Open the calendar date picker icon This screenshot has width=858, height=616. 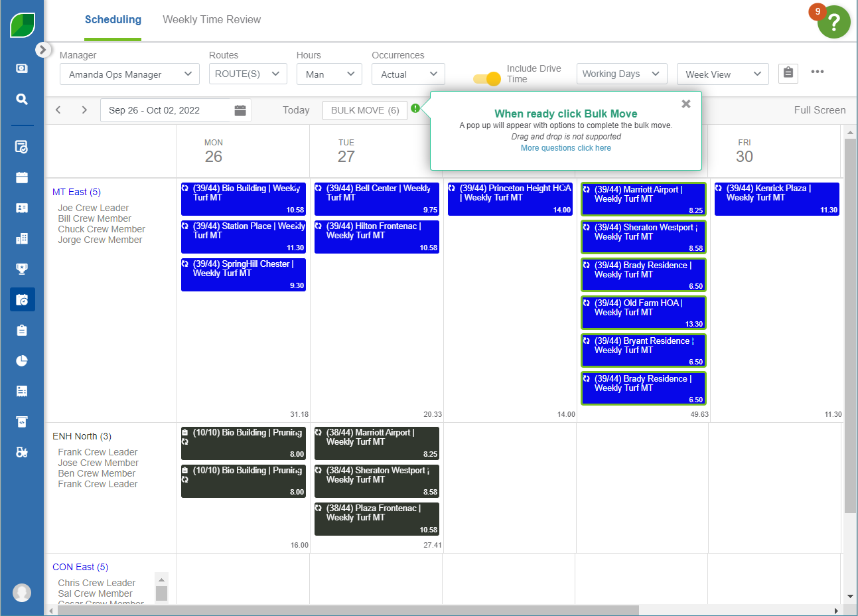(240, 110)
